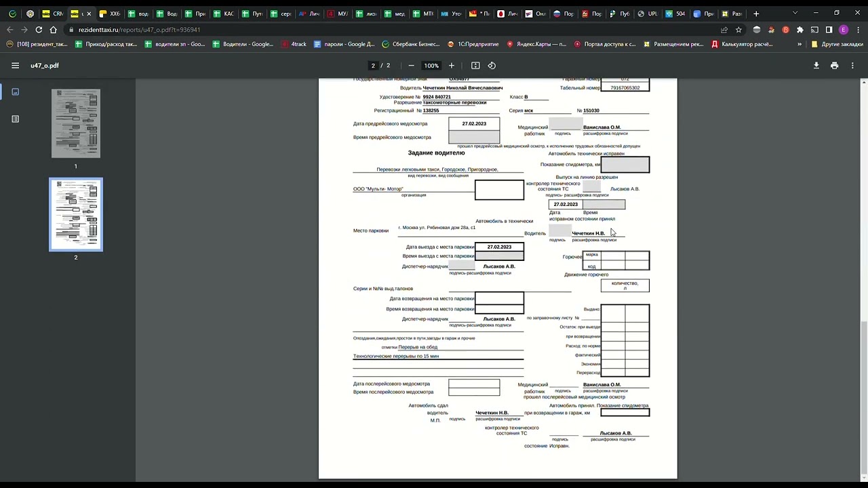The image size is (868, 488).
Task: Switch to the UPL tab
Action: (x=648, y=14)
